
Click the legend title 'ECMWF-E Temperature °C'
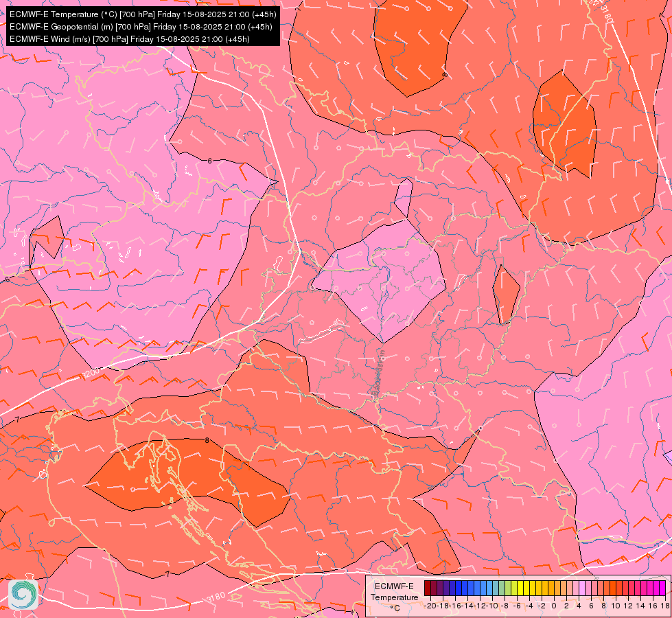394,597
